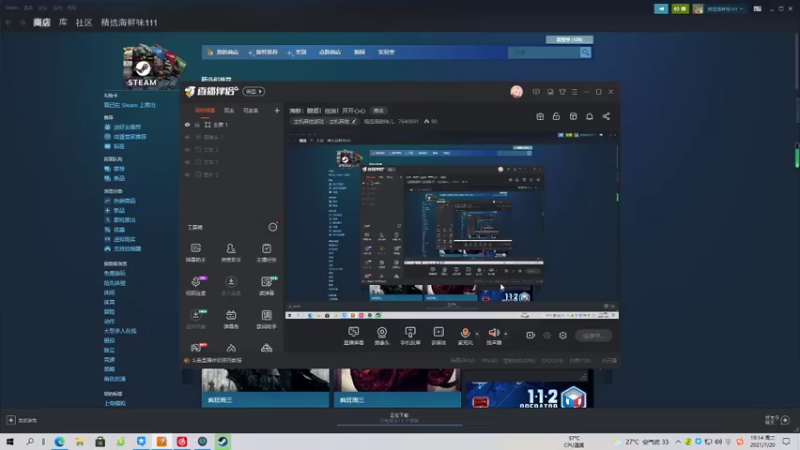The width and height of the screenshot is (800, 450).
Task: Open Steam friends list icon in the top right
Action: click(x=661, y=9)
